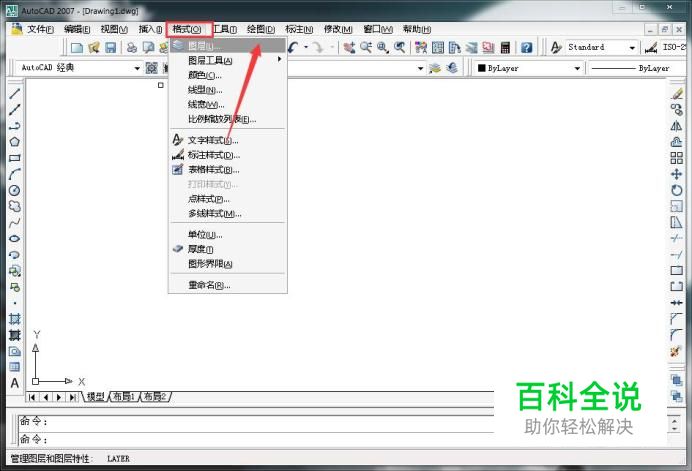
Task: Choose 颜色 from the format menu
Action: click(228, 75)
